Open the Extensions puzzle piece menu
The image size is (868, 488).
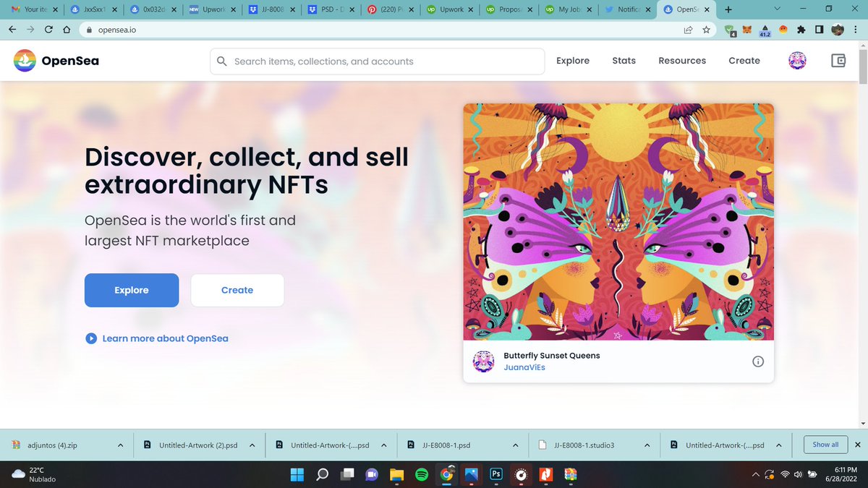pyautogui.click(x=801, y=30)
